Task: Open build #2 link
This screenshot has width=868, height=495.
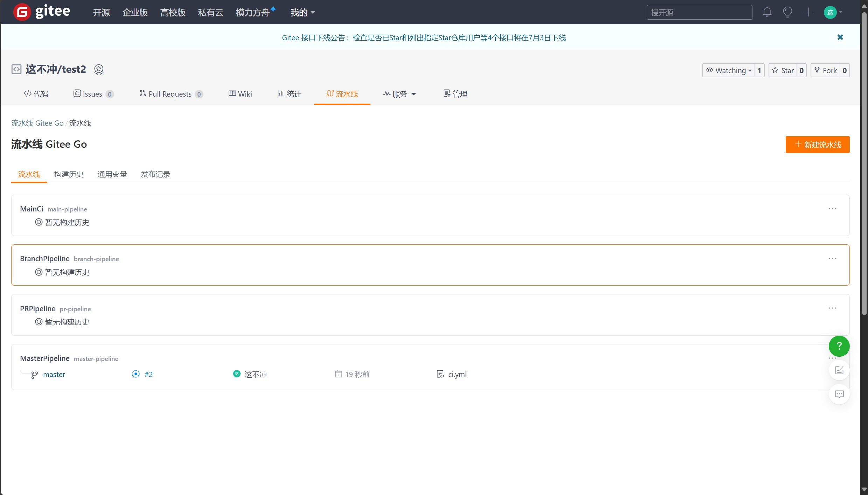Action: click(148, 374)
